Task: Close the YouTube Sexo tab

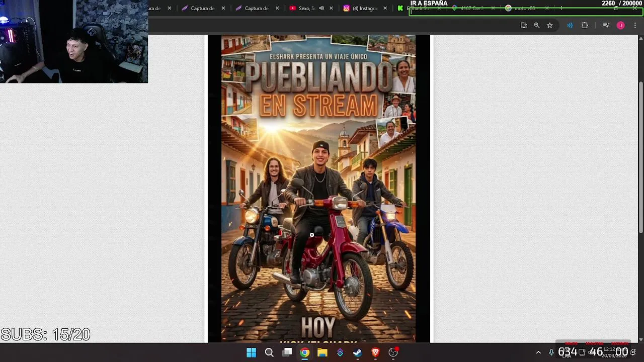Action: pos(331,8)
